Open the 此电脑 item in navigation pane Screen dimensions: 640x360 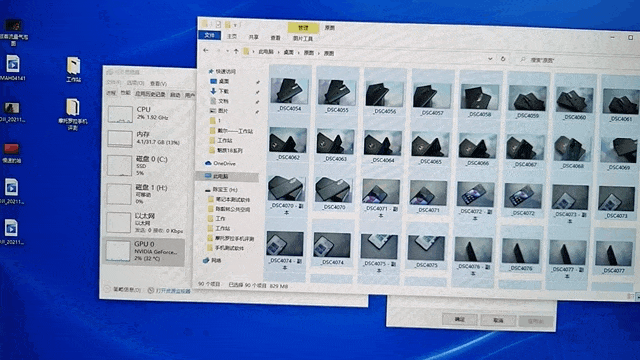(217, 176)
